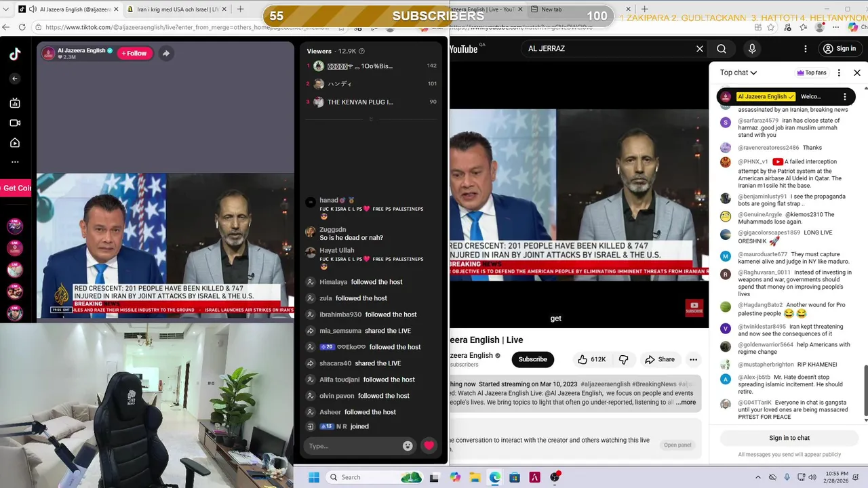Click the Get Coins button
The width and height of the screenshot is (868, 488).
[16, 188]
